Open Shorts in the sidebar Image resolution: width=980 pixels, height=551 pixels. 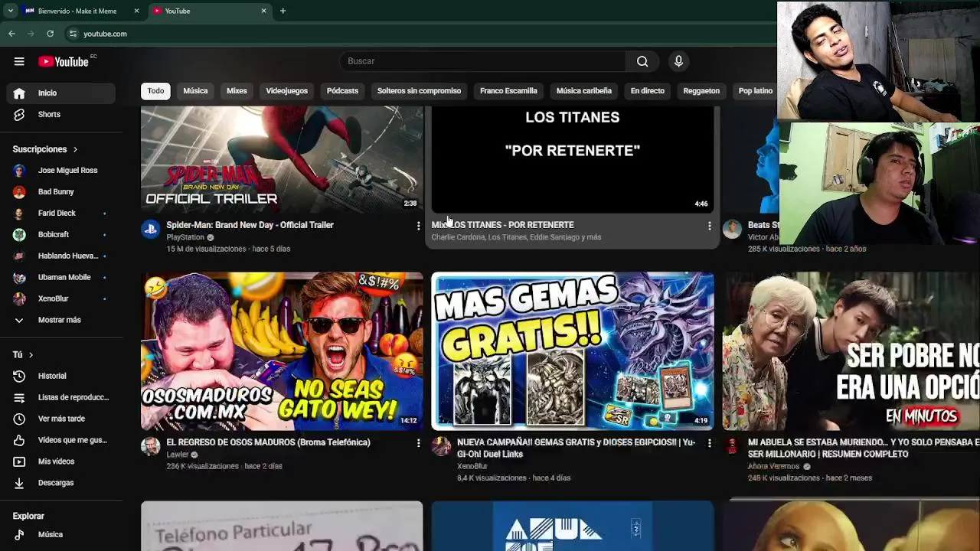coord(61,114)
